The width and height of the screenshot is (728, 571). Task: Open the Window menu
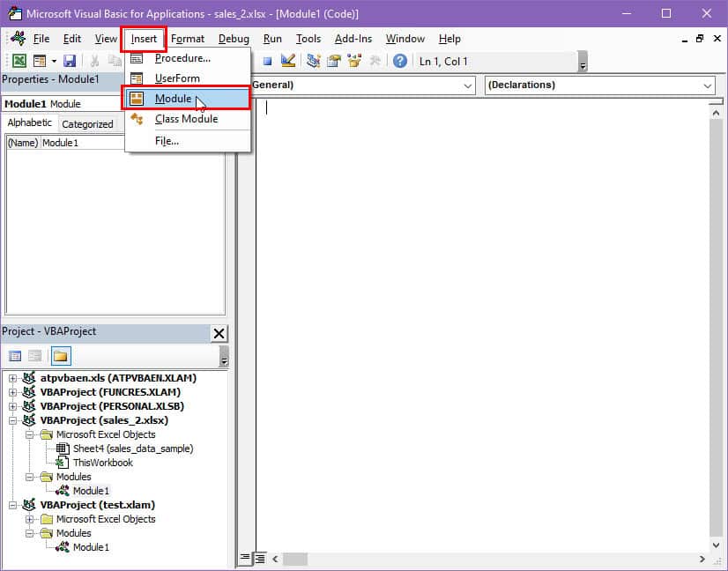[405, 39]
